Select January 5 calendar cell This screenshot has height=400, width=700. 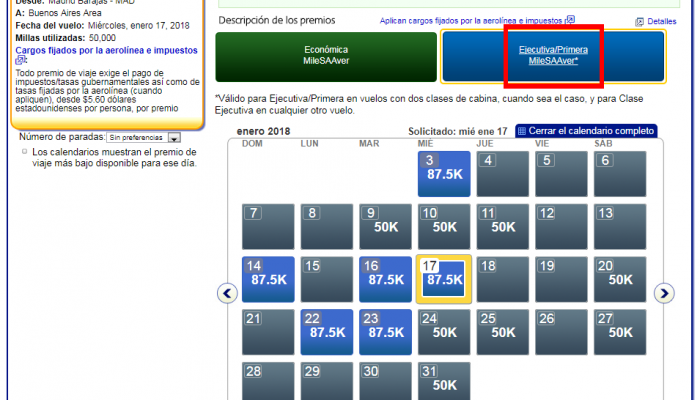click(561, 174)
